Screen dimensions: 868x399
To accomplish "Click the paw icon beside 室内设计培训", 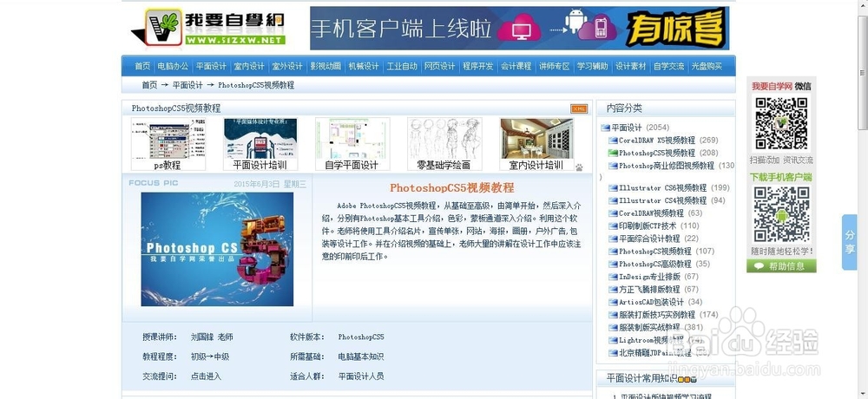I will (579, 167).
